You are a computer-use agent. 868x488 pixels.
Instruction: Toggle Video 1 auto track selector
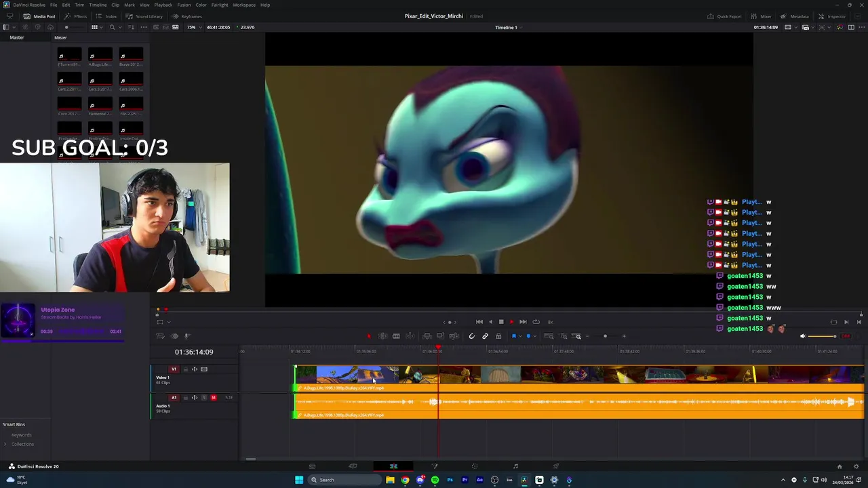point(195,369)
